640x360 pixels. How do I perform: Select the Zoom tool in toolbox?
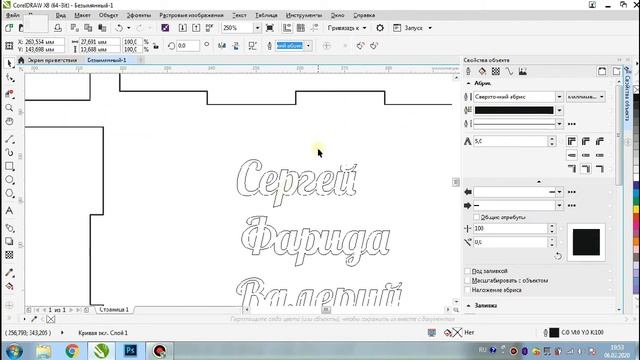[x=9, y=108]
